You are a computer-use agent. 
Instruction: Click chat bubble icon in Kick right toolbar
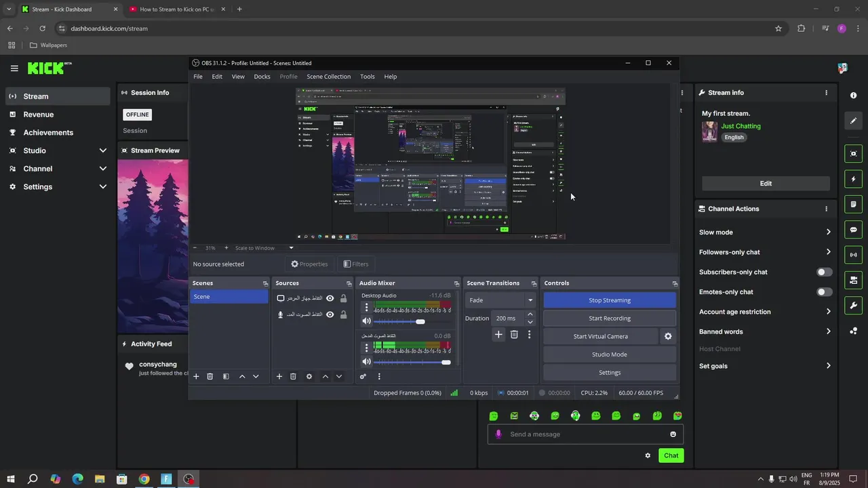853,230
